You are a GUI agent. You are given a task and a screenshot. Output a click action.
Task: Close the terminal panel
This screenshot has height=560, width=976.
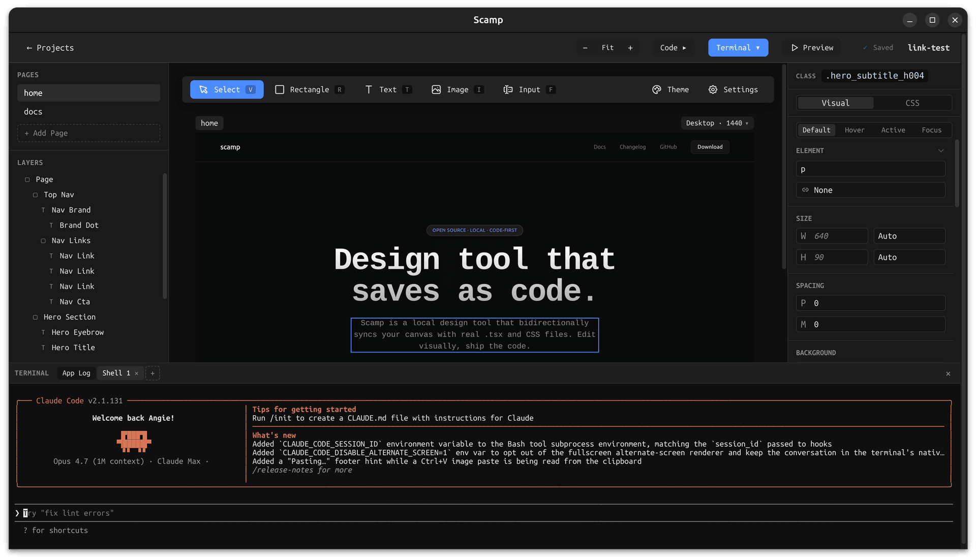pos(948,374)
